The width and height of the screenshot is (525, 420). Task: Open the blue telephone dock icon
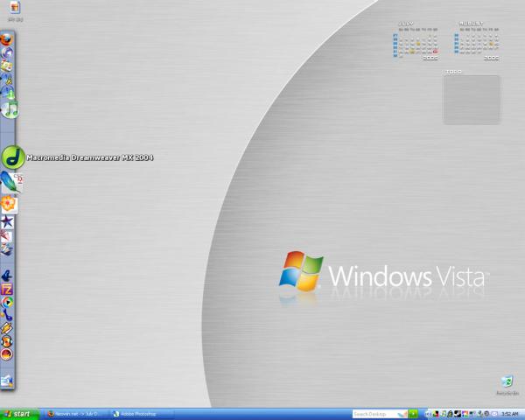click(7, 315)
